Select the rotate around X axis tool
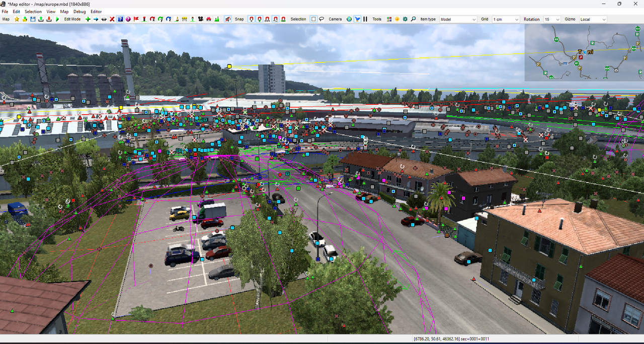The height and width of the screenshot is (344, 644). [x=152, y=19]
